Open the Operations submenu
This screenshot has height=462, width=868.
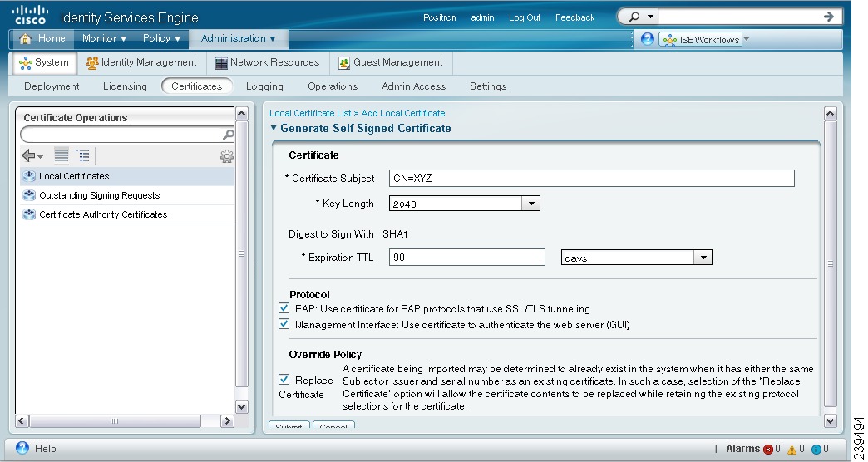[332, 86]
